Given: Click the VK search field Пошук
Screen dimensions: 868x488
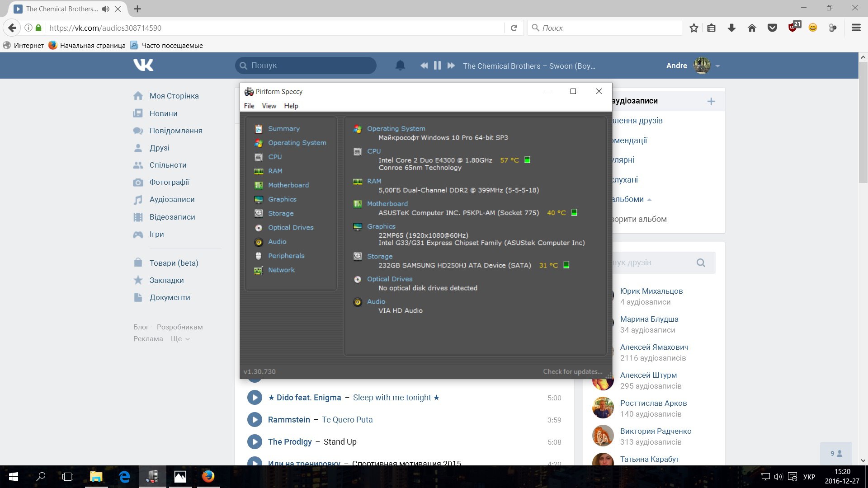Looking at the screenshot, I should point(306,66).
